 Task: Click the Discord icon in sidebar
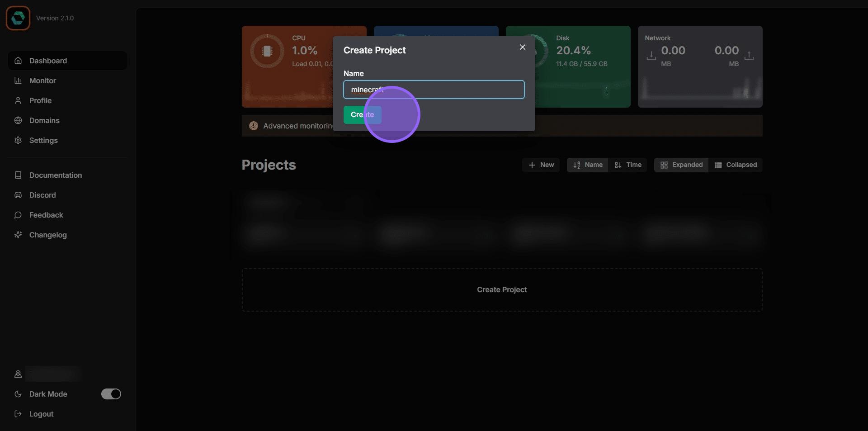18,195
